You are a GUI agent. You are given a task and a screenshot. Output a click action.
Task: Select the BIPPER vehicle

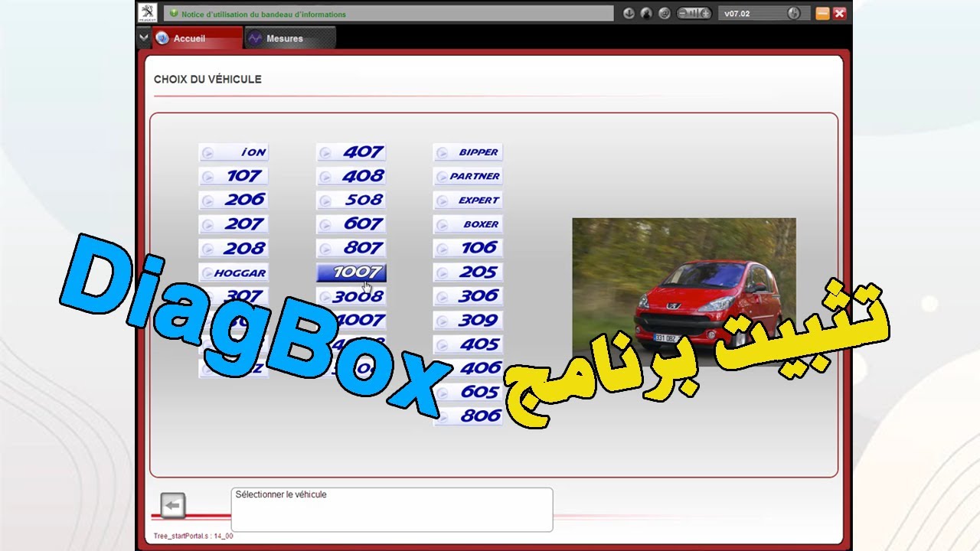click(x=468, y=152)
